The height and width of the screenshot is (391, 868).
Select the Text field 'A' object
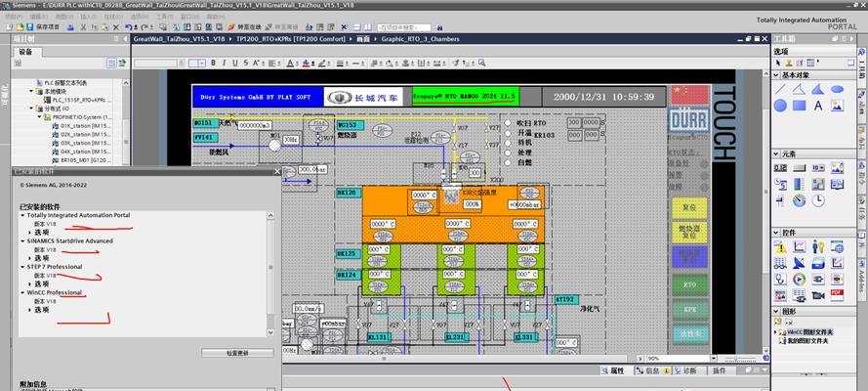(818, 106)
